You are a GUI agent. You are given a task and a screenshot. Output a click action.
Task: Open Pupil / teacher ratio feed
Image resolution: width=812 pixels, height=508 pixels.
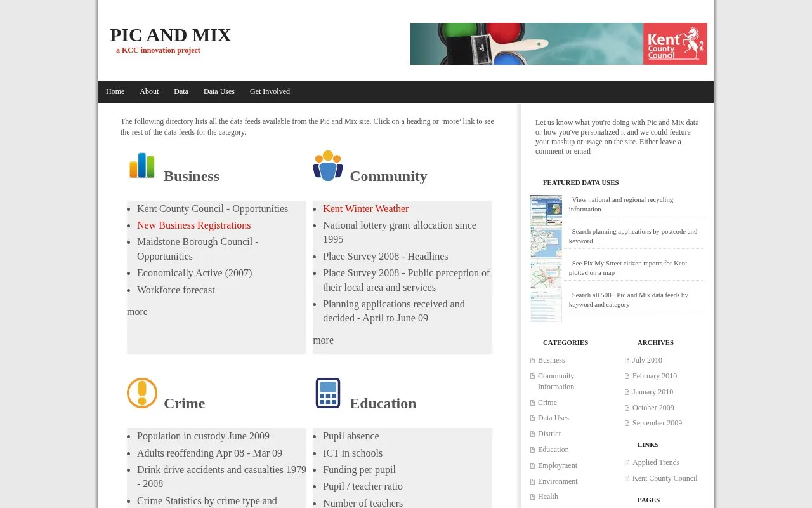point(363,486)
